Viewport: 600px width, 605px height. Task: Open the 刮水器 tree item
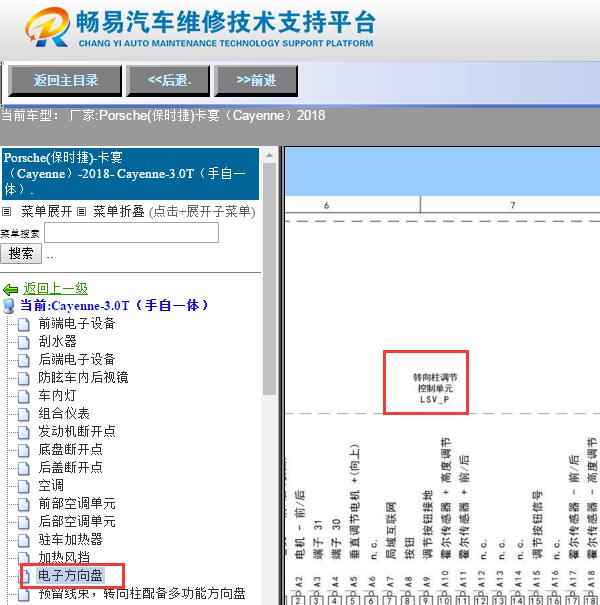pos(57,341)
